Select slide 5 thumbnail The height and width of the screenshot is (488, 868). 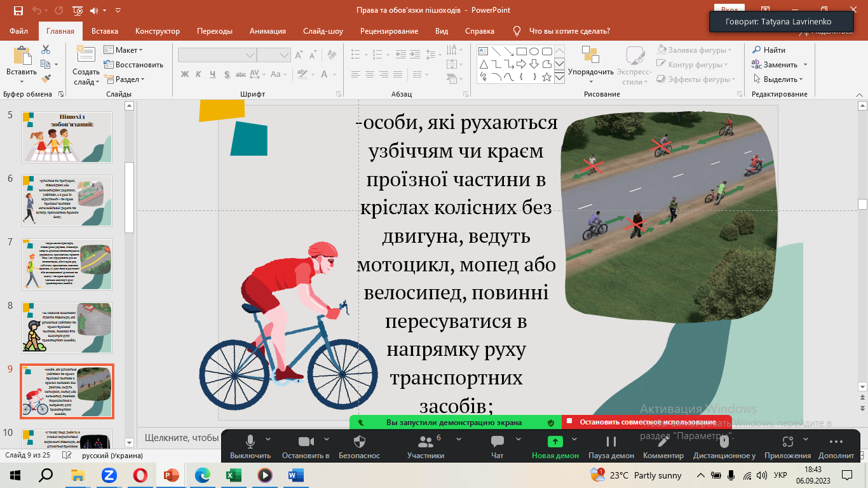(x=67, y=137)
